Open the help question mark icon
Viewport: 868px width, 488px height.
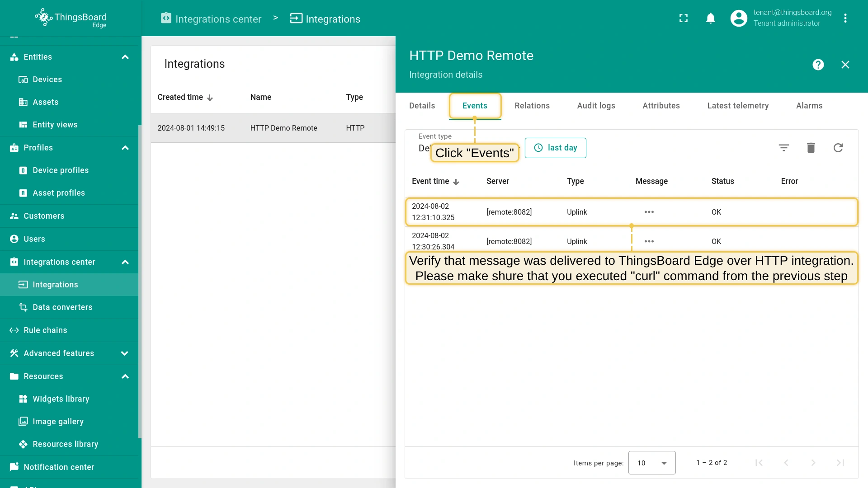[818, 65]
